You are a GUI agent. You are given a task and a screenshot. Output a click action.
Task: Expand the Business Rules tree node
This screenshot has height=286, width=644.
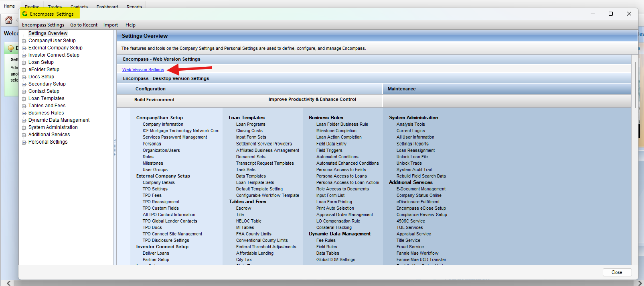[24, 113]
